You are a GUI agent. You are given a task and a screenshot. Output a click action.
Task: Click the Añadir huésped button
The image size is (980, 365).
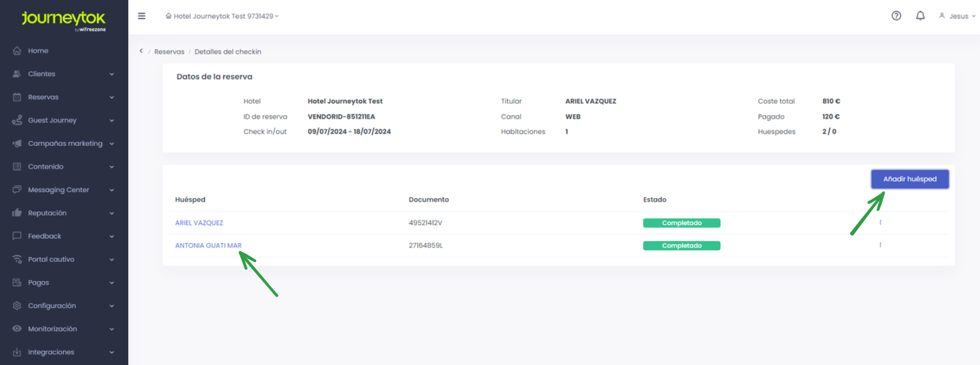(909, 179)
